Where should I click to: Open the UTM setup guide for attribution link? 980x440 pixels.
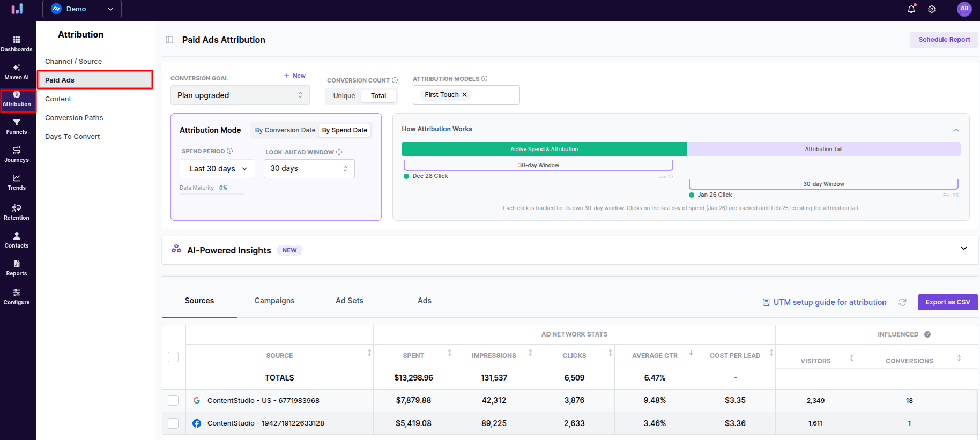coord(829,302)
